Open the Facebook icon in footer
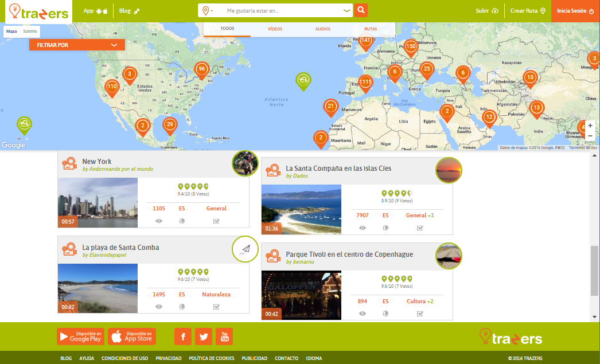This screenshot has width=600, height=364. click(183, 336)
